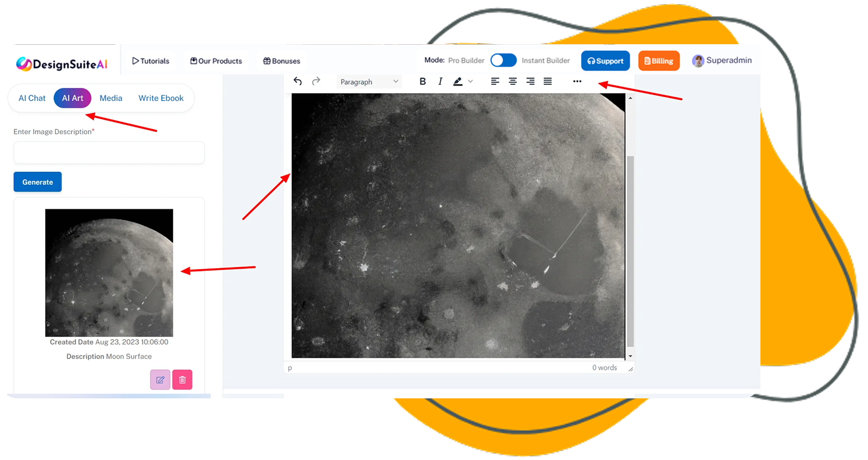Viewport: 868px width, 460px height.
Task: Click the orange Billing button
Action: (659, 60)
